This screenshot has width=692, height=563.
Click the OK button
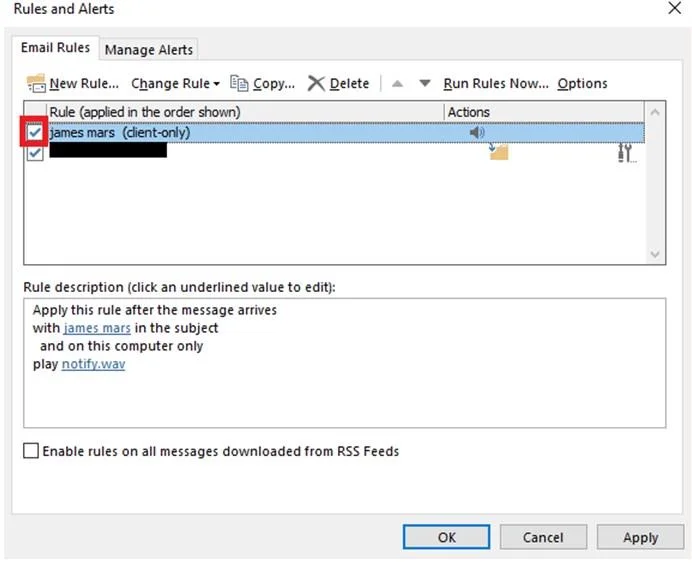tap(446, 537)
